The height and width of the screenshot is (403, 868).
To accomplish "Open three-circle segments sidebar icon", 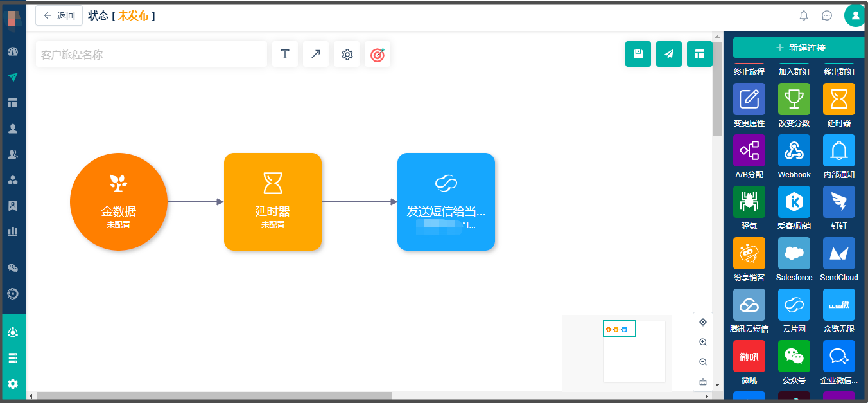I will point(13,180).
